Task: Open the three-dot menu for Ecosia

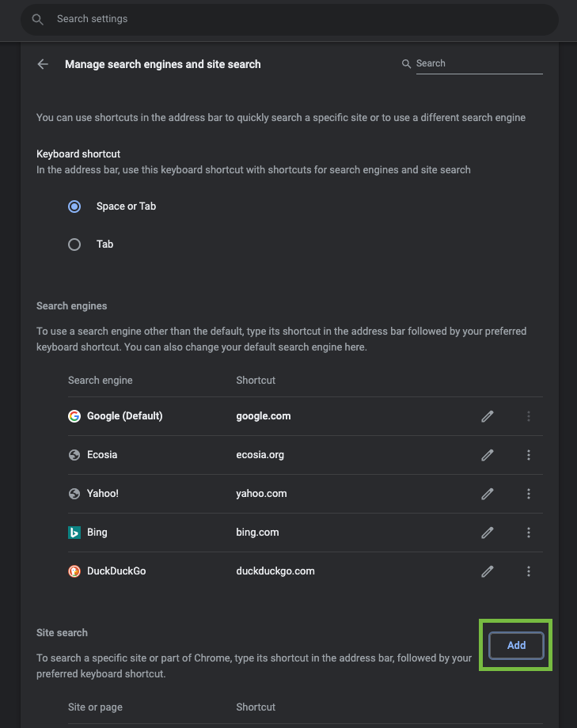Action: pyautogui.click(x=529, y=454)
